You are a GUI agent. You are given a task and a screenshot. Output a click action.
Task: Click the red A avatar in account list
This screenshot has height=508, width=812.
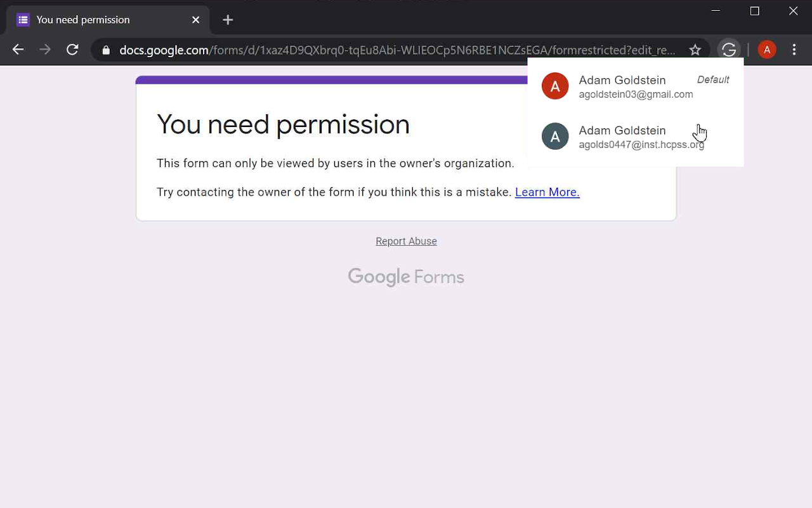coord(555,86)
